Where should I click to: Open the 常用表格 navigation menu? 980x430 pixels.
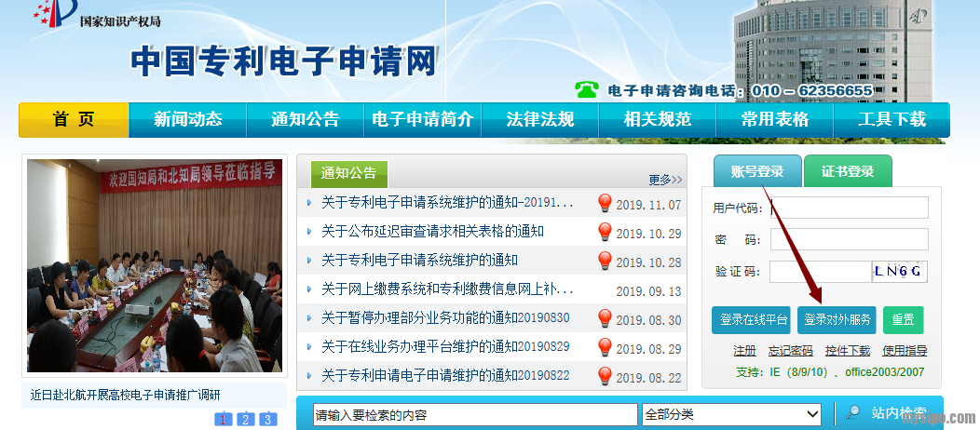coord(775,119)
